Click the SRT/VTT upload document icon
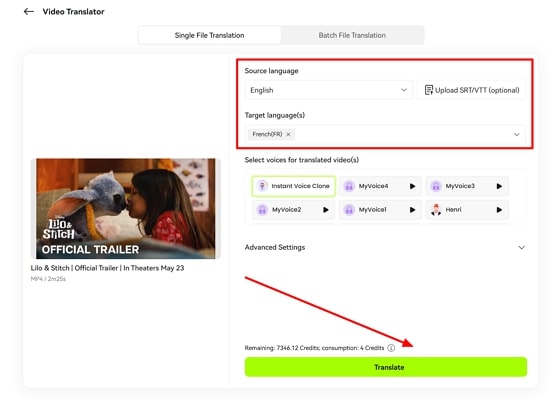The image size is (555, 400). (429, 90)
